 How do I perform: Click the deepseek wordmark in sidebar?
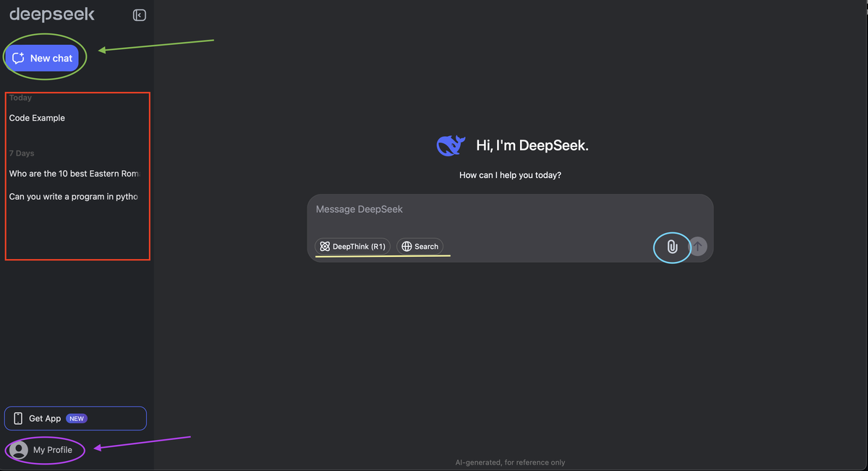(52, 14)
